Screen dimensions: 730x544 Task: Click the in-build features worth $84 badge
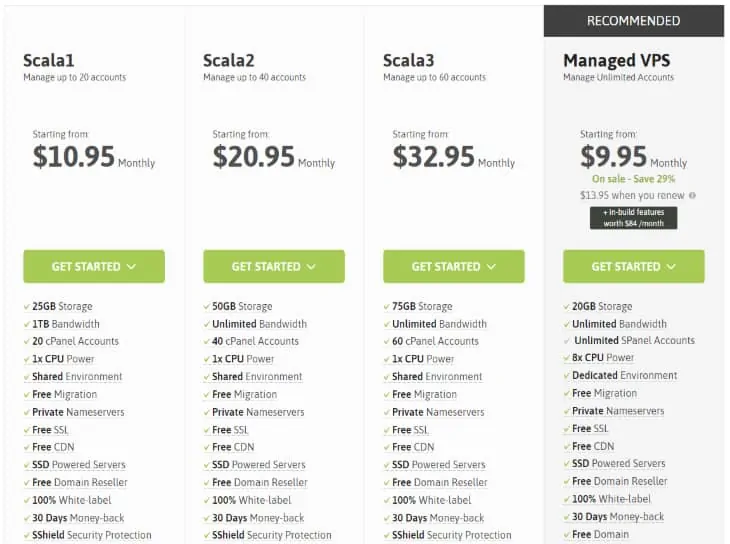[633, 218]
